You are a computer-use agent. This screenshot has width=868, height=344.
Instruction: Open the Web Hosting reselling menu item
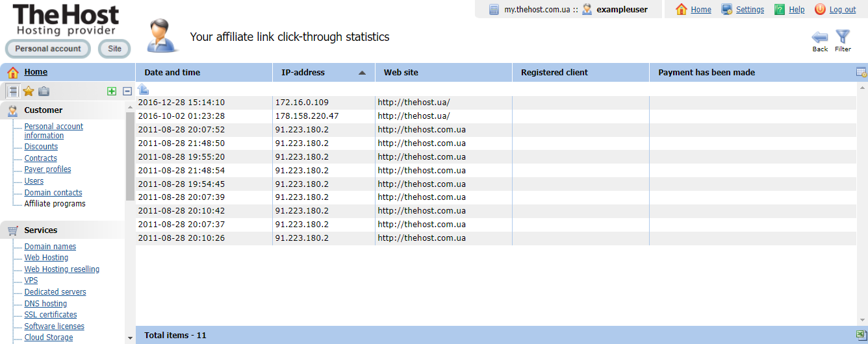(x=62, y=269)
